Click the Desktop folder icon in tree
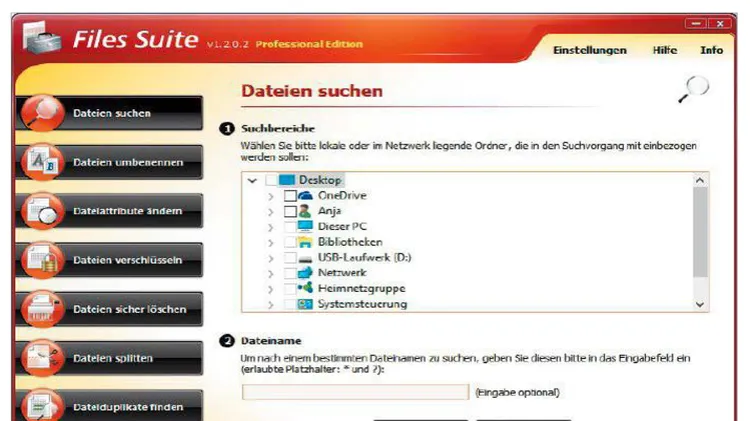Image resolution: width=750 pixels, height=421 pixels. 287,180
